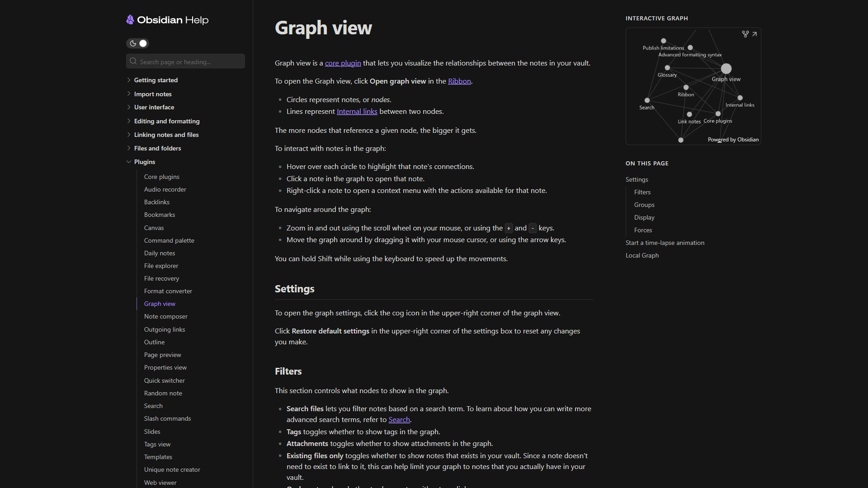Toggle the light/dark theme switch
868x488 pixels.
pos(137,43)
